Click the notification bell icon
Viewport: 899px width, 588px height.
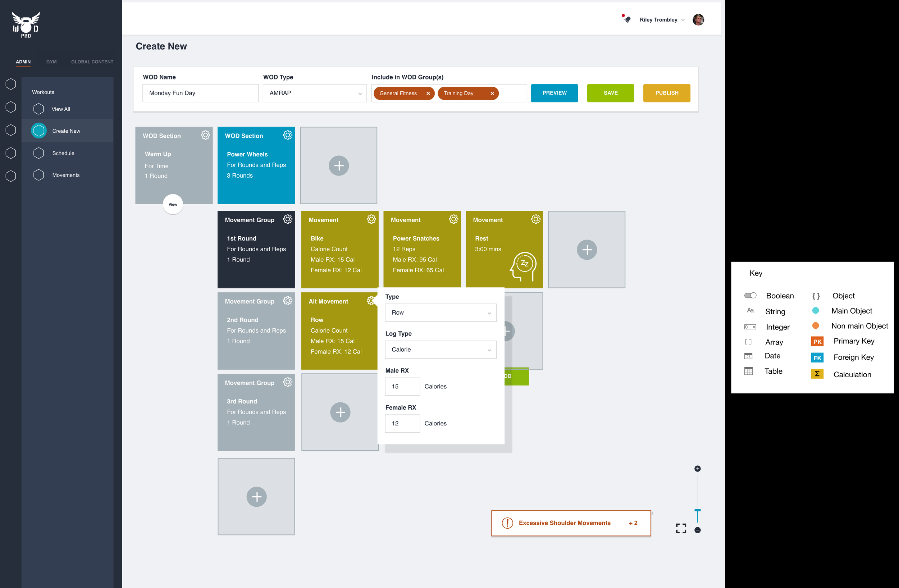pos(627,19)
